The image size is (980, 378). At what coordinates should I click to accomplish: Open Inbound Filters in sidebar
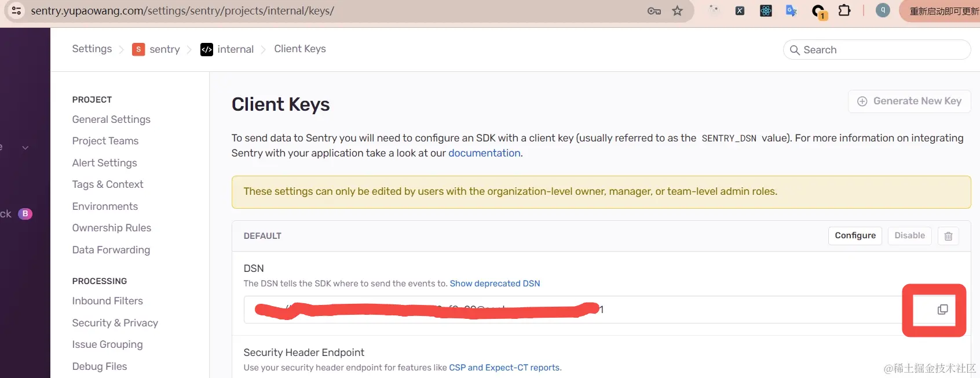(x=108, y=301)
